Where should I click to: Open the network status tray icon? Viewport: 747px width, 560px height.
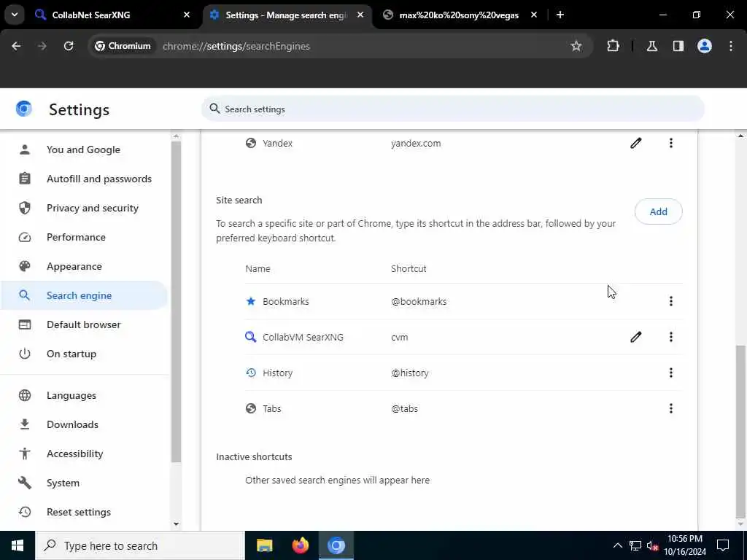tap(635, 545)
